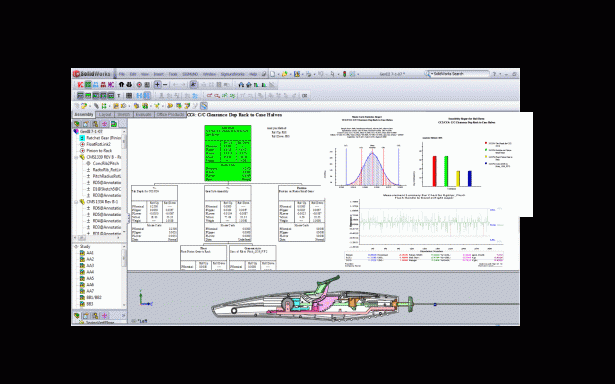
Task: Click the red target circle icon
Action: click(x=139, y=84)
